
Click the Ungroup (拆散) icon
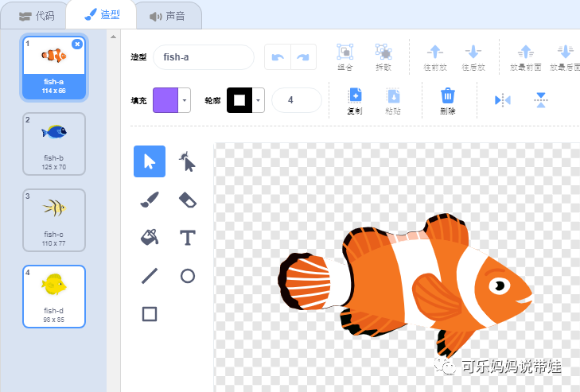point(383,57)
